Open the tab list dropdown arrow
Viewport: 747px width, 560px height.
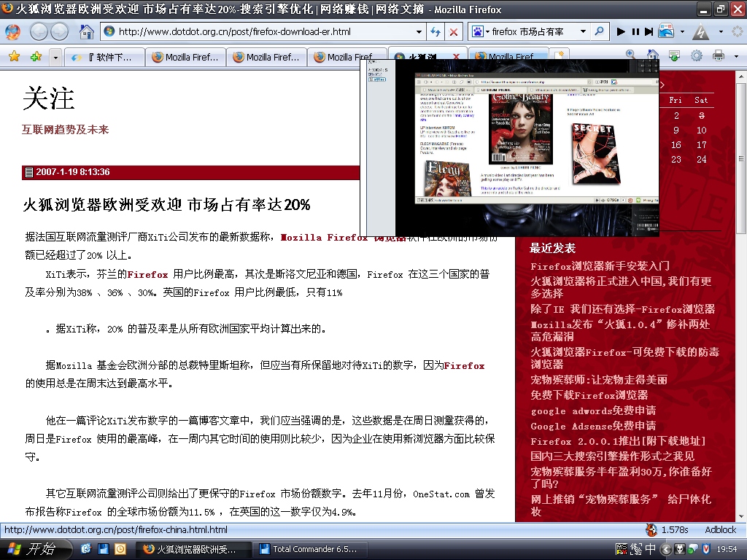[x=55, y=58]
